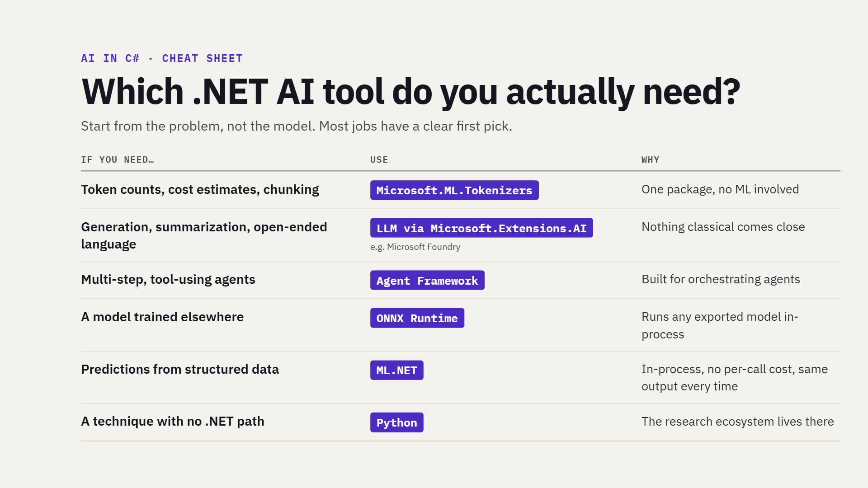Viewport: 868px width, 488px height.
Task: Click the 'WHY' column header
Action: tap(651, 160)
